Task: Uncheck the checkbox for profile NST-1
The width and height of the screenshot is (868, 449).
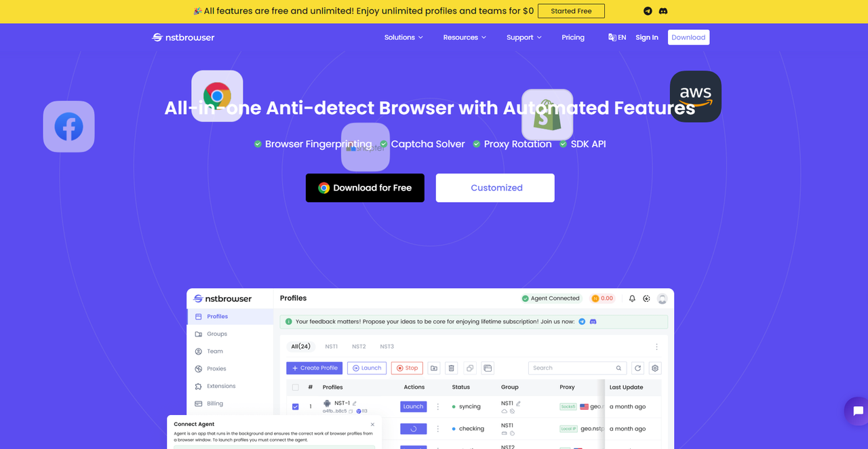Action: (x=295, y=407)
